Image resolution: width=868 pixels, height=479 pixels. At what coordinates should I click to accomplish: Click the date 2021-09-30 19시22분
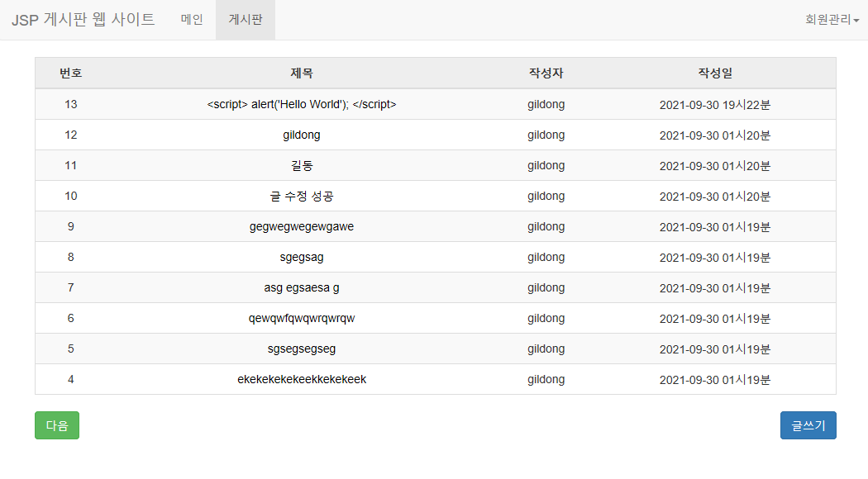coord(715,105)
